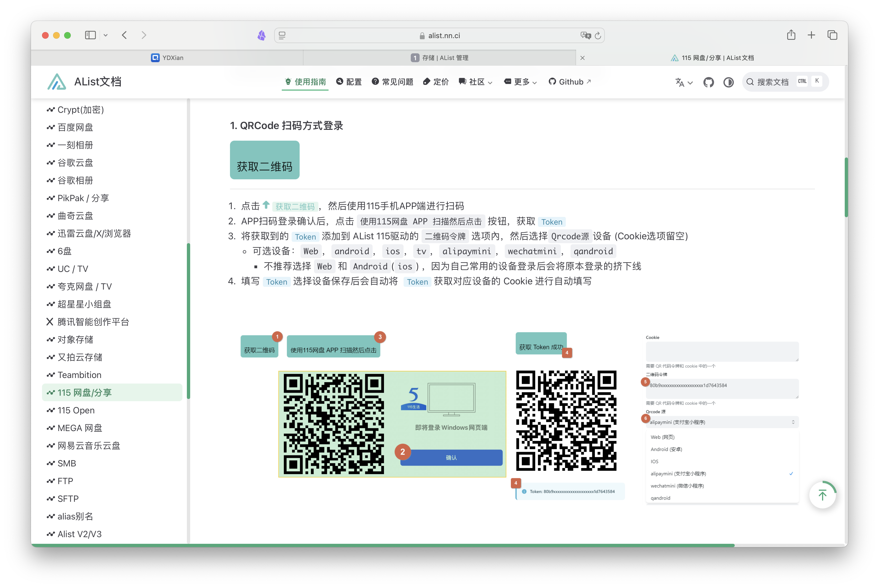Go forward with the browser forward arrow
This screenshot has width=879, height=588.
click(x=144, y=35)
